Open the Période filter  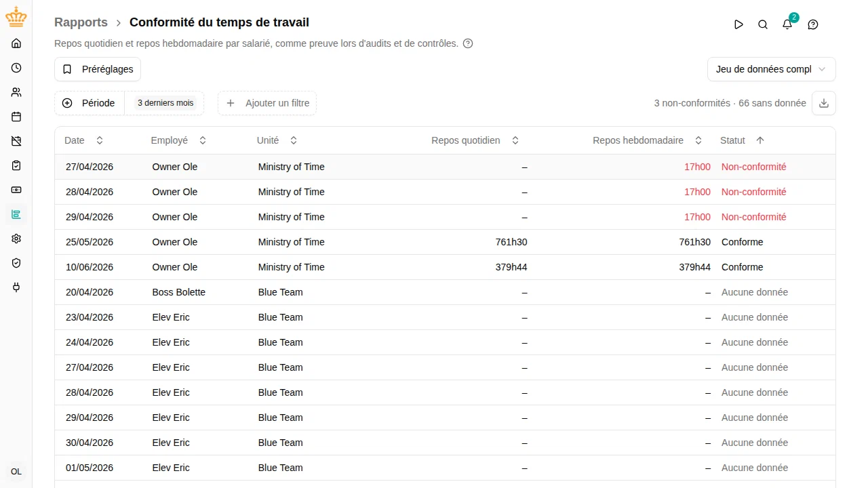coord(90,103)
